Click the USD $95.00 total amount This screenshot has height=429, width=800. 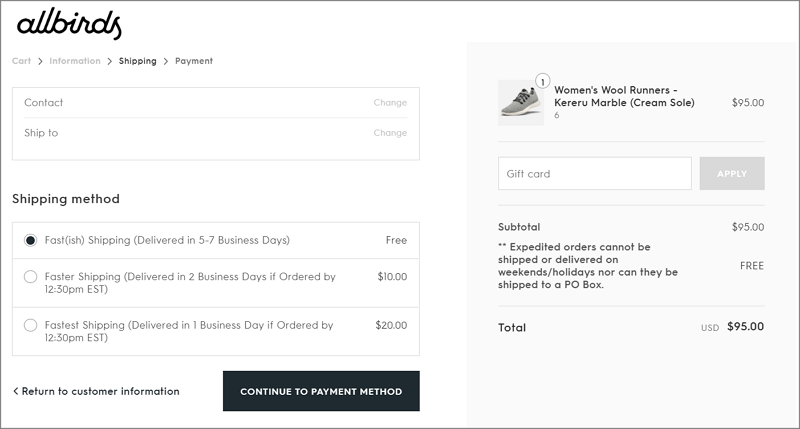click(732, 326)
